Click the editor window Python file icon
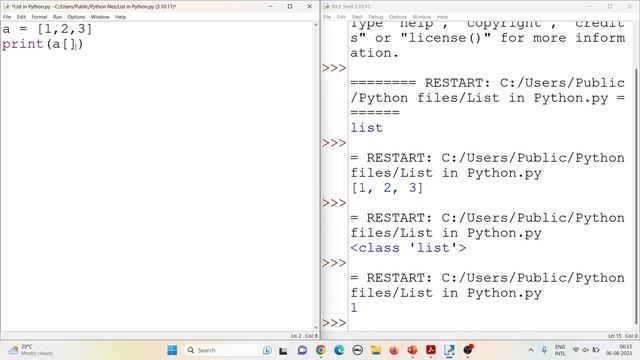Screen dimensions: 640x360 click(x=6, y=7)
